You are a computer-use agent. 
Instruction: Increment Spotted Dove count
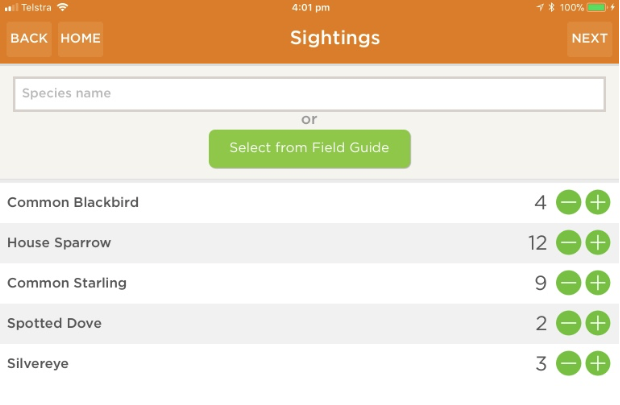(597, 323)
